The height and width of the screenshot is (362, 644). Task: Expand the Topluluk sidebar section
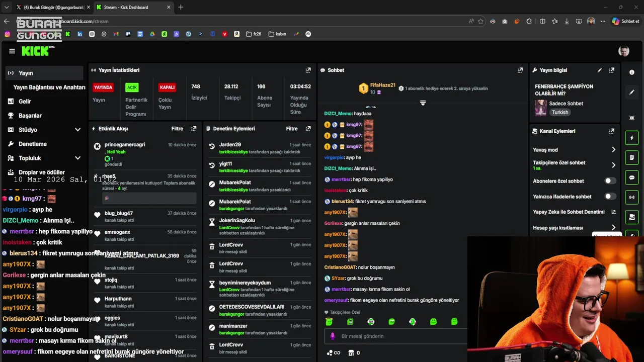pos(77,158)
